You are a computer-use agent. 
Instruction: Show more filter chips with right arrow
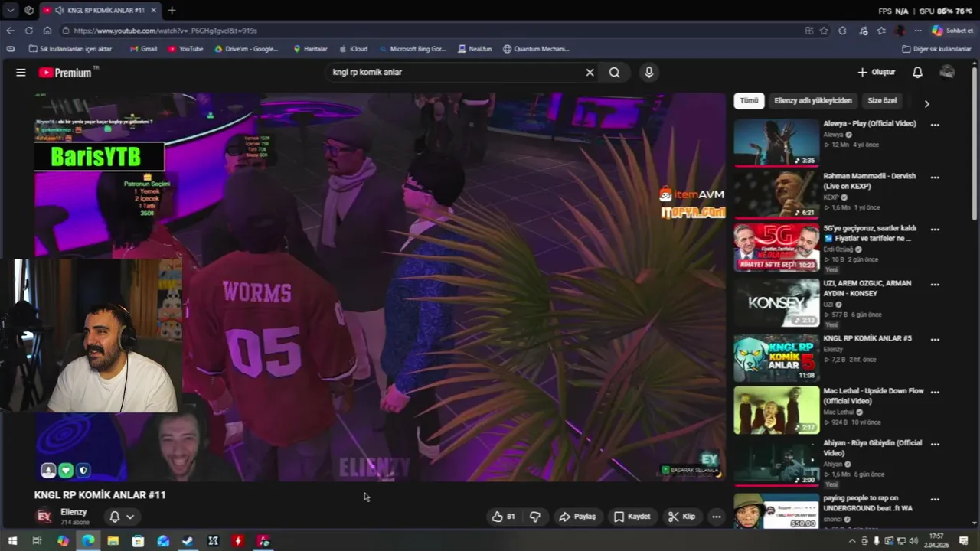click(x=926, y=103)
